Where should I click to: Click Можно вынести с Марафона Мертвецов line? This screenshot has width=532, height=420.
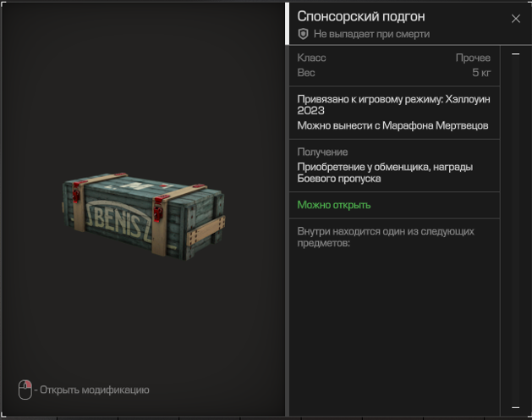pyautogui.click(x=392, y=125)
